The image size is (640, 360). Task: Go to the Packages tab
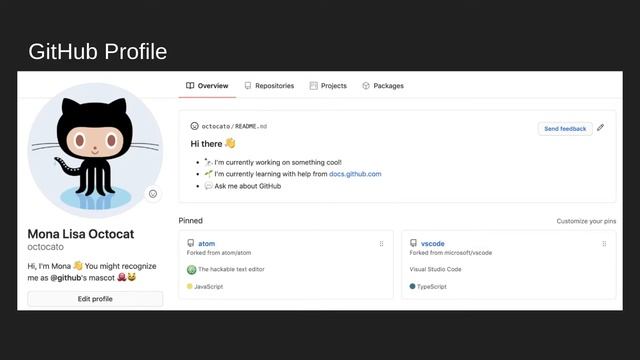pyautogui.click(x=383, y=86)
